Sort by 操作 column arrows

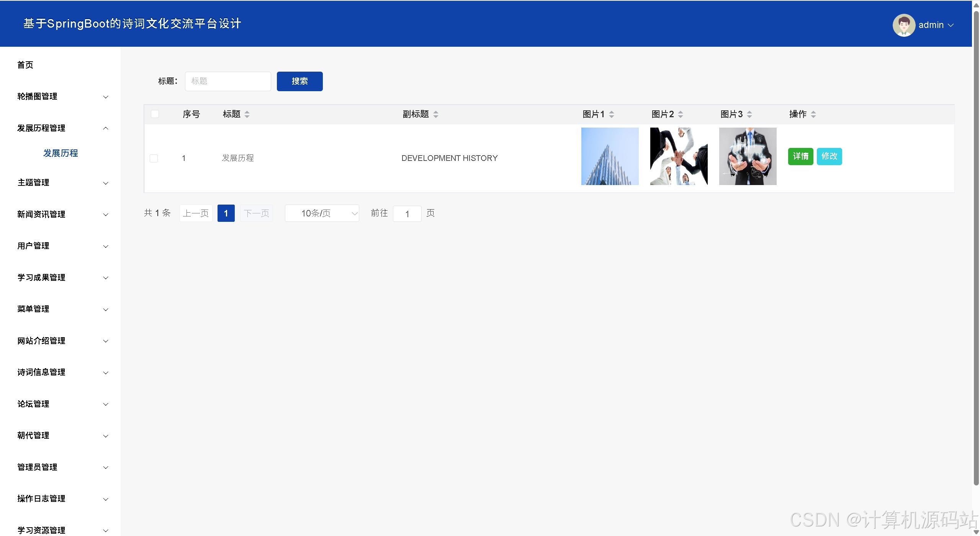click(813, 114)
